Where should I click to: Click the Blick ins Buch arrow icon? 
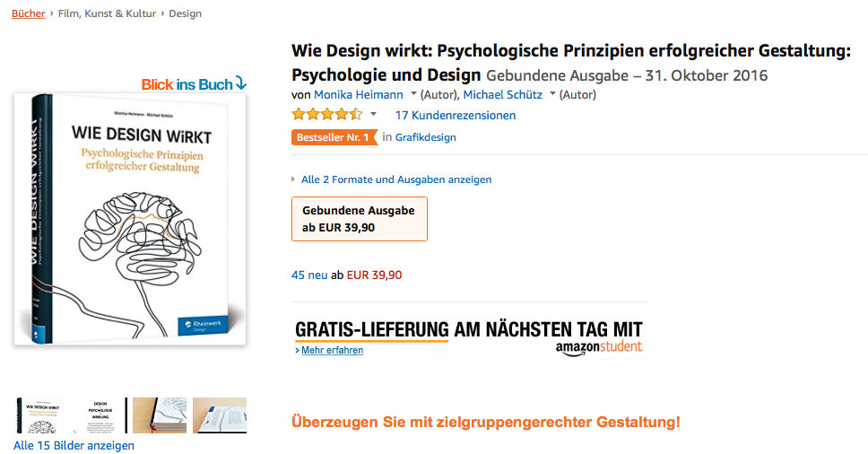pos(241,83)
